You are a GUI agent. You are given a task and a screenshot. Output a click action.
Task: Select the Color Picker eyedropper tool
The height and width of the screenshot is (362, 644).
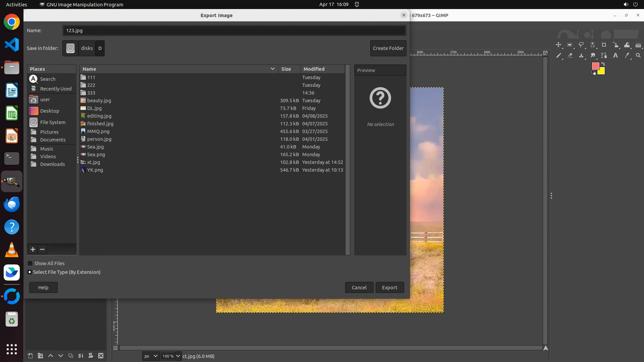click(x=627, y=56)
